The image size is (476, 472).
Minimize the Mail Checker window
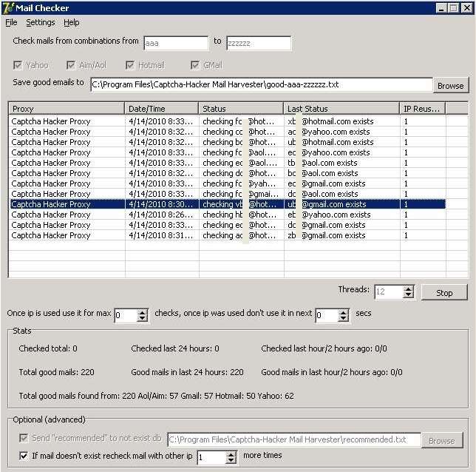coord(441,8)
